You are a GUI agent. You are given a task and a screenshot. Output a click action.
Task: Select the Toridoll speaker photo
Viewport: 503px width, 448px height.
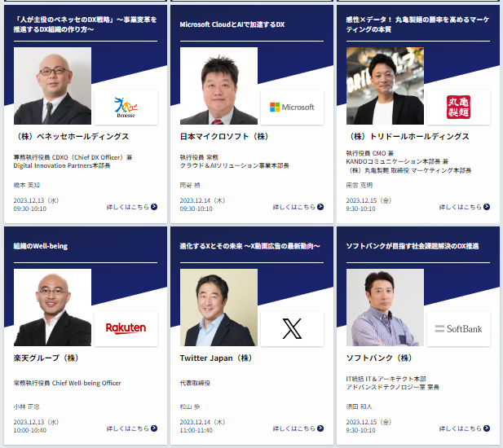coord(385,86)
